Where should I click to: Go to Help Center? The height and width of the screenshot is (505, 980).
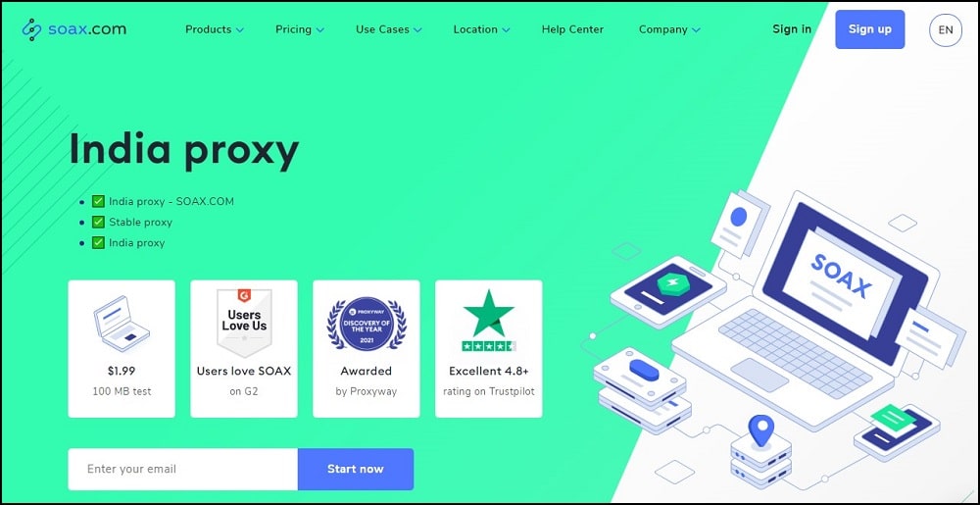pos(572,29)
